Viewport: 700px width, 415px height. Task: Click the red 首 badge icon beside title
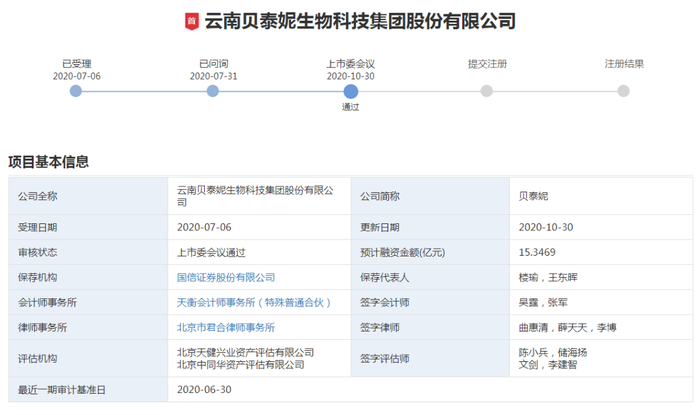[x=192, y=21]
